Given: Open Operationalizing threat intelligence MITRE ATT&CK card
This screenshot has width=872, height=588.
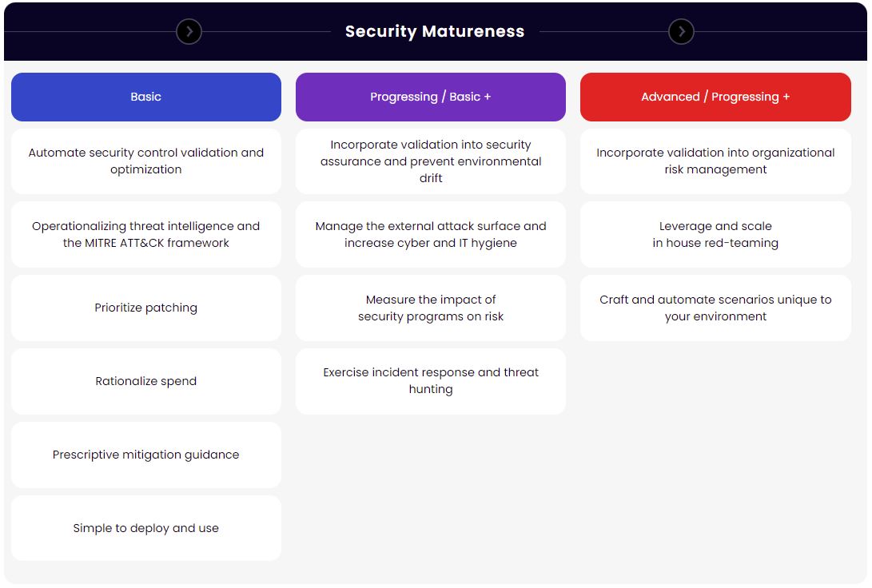Looking at the screenshot, I should point(146,235).
